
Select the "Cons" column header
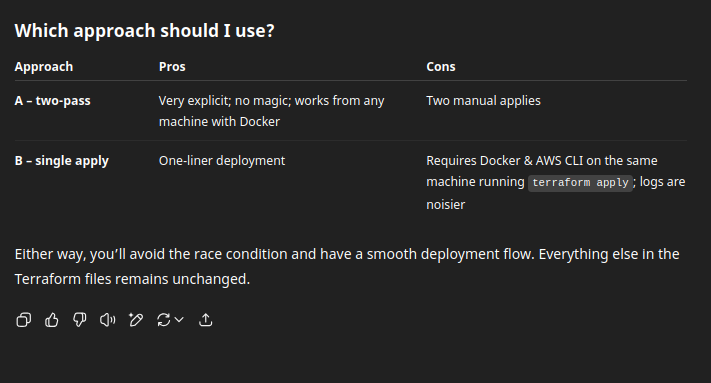pyautogui.click(x=441, y=67)
